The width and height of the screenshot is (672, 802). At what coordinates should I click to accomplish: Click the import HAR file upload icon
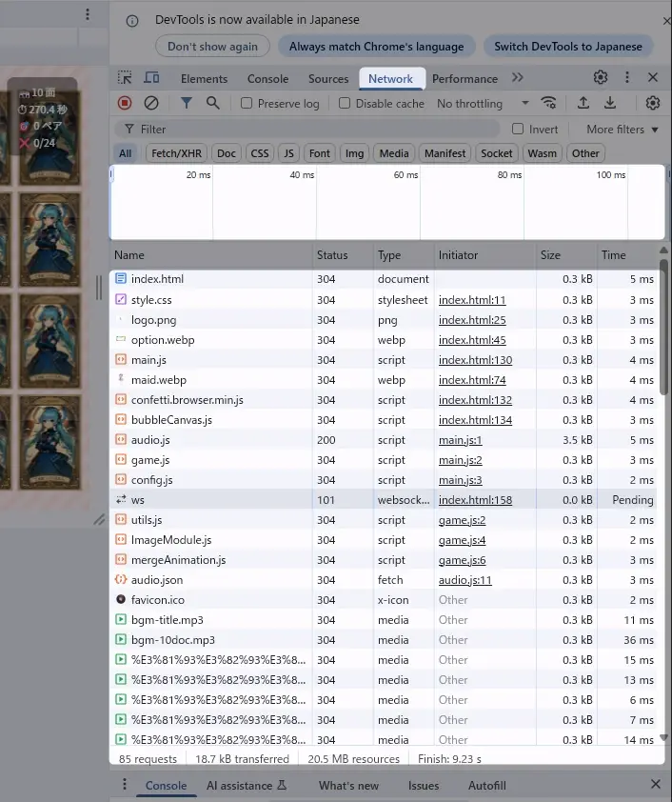pos(583,103)
